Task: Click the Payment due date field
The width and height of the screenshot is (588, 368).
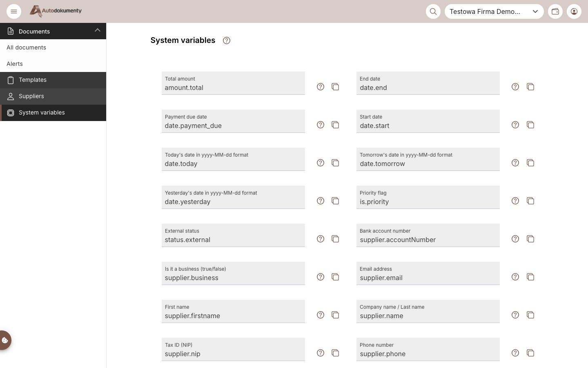Action: [233, 121]
